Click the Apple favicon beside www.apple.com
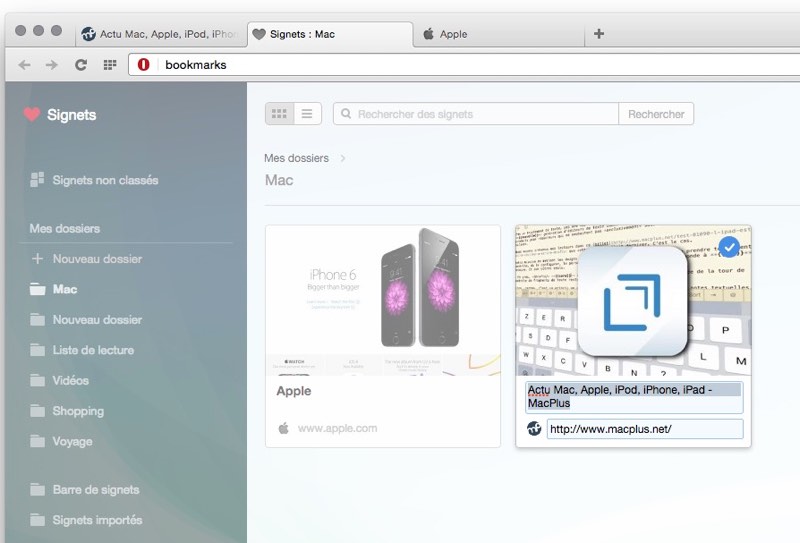 tap(284, 428)
